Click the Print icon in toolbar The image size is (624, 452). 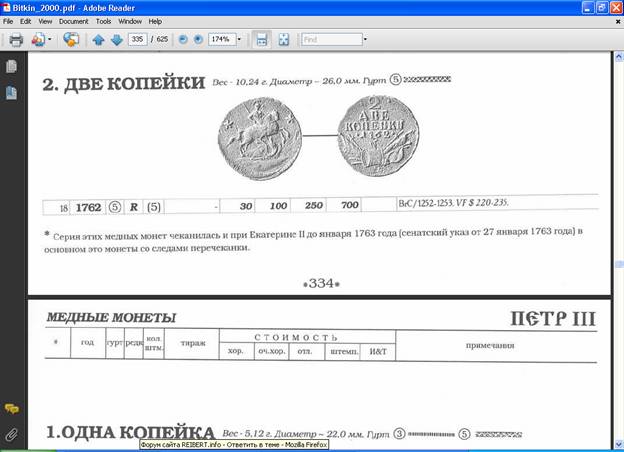(x=16, y=39)
